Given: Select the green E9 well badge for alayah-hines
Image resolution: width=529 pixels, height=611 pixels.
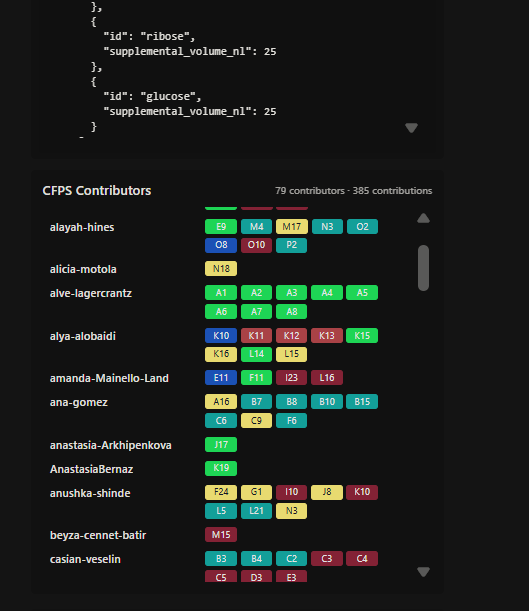Looking at the screenshot, I should click(x=221, y=226).
